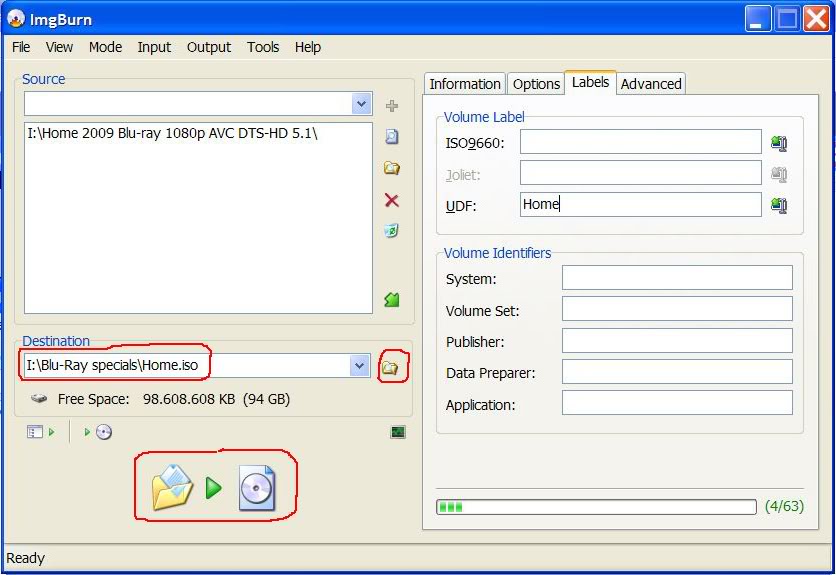Screen dimensions: 836x575
Task: Switch input mode list icon
Action: (x=40, y=432)
